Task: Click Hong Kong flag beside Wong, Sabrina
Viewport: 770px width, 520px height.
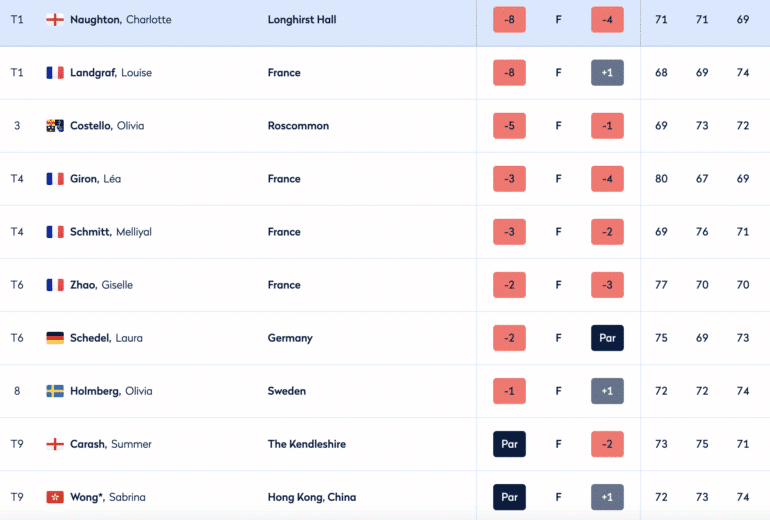Action: pos(55,497)
